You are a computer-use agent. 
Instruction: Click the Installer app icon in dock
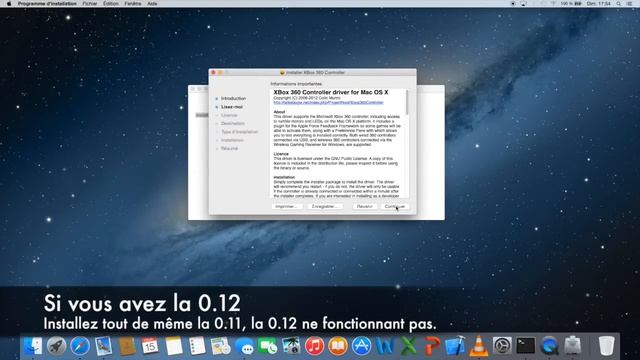[x=573, y=346]
